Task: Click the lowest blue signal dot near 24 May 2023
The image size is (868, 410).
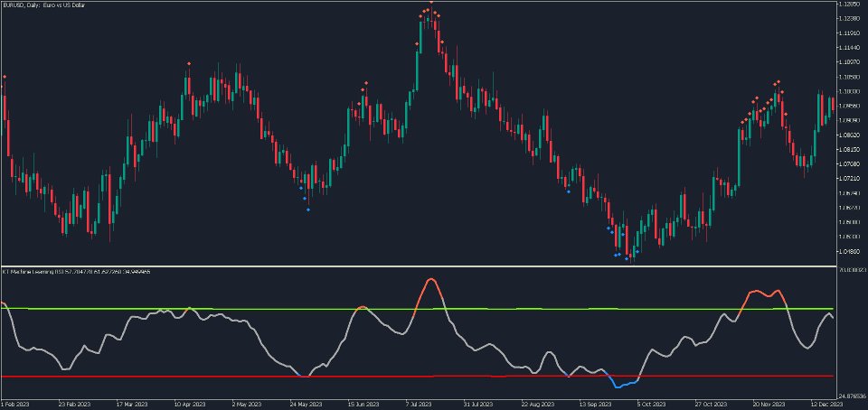Action: point(308,210)
